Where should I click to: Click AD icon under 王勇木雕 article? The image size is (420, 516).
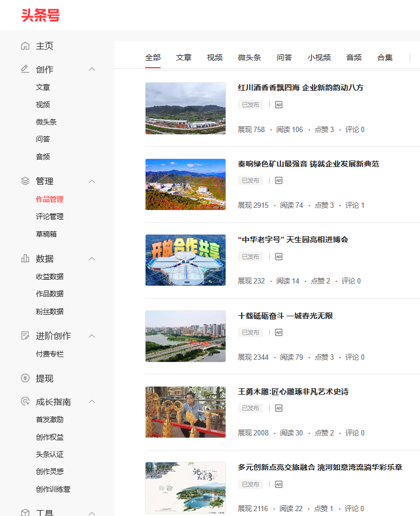pyautogui.click(x=279, y=408)
